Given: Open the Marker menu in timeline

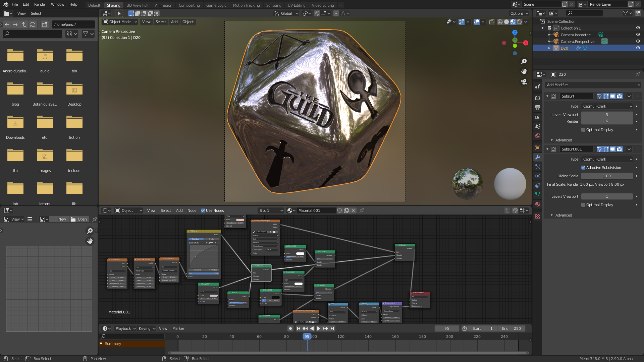Looking at the screenshot, I should tap(178, 328).
